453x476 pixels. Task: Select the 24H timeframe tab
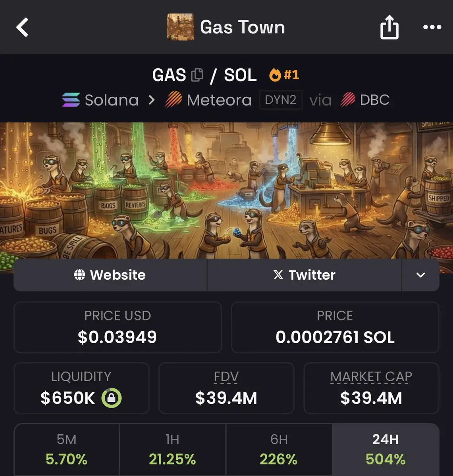[385, 450]
